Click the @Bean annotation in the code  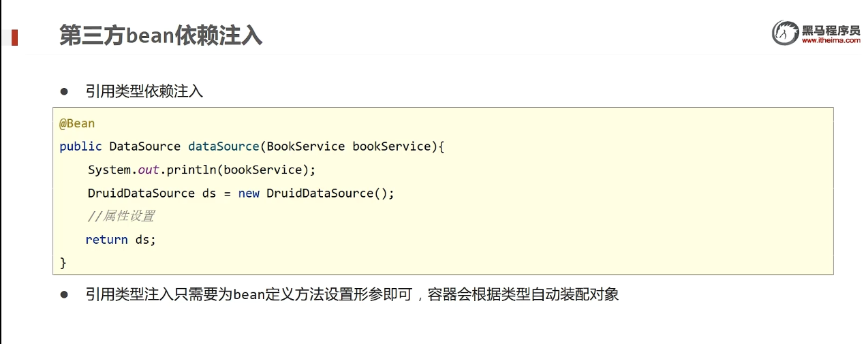click(x=77, y=124)
